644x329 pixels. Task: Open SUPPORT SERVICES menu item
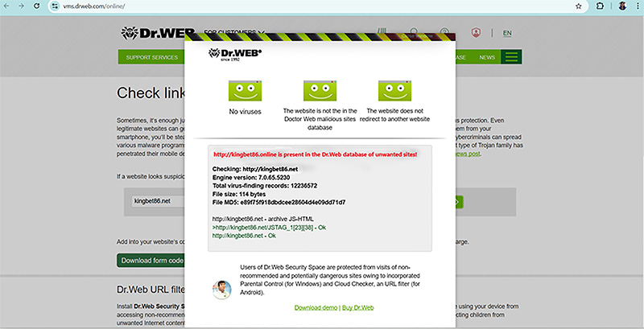coord(151,57)
